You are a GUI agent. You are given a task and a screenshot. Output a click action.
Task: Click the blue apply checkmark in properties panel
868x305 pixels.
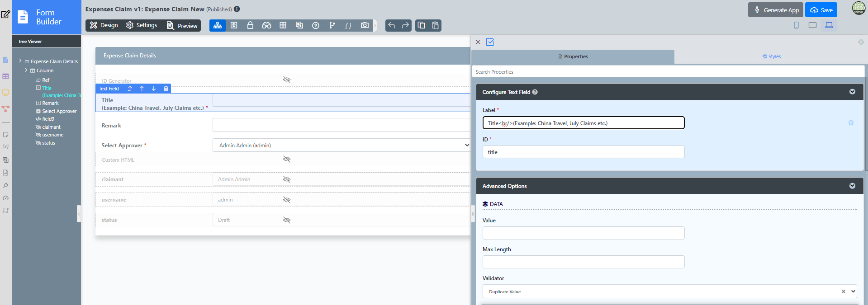point(490,42)
